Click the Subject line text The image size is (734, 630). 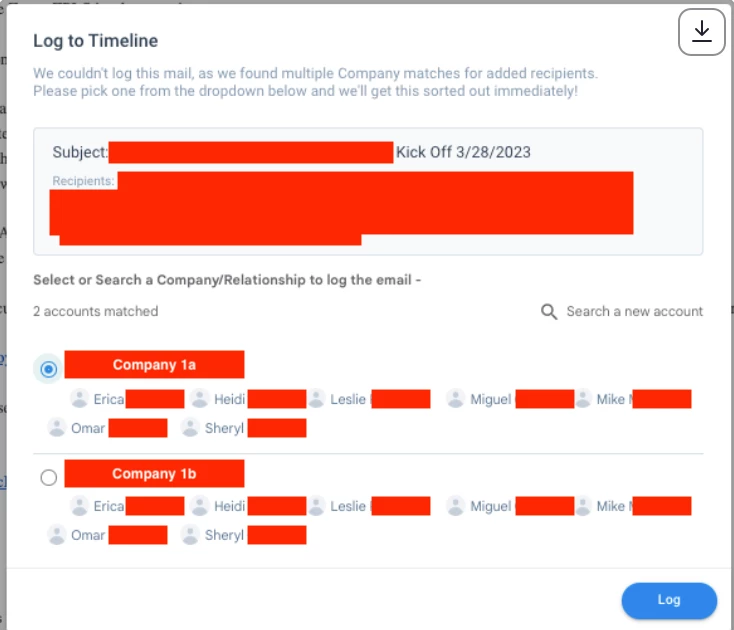[x=291, y=152]
